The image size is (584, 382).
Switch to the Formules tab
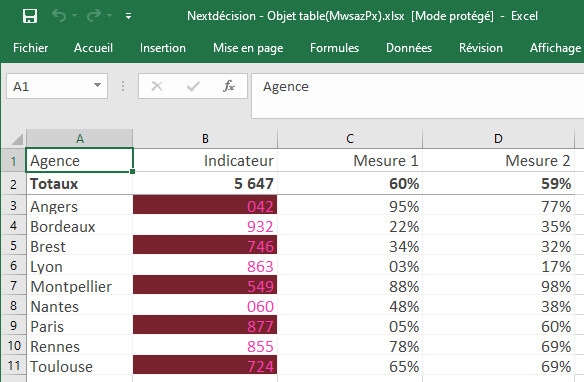(334, 48)
